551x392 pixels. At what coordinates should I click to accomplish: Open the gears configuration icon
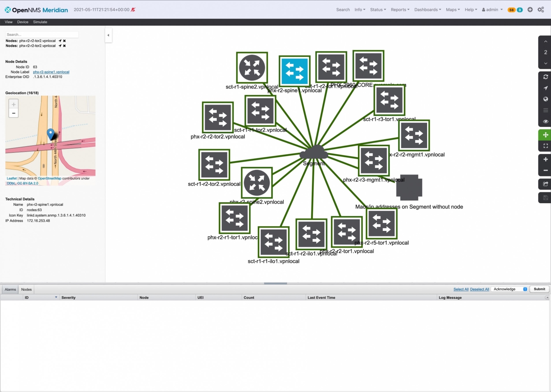pyautogui.click(x=541, y=10)
